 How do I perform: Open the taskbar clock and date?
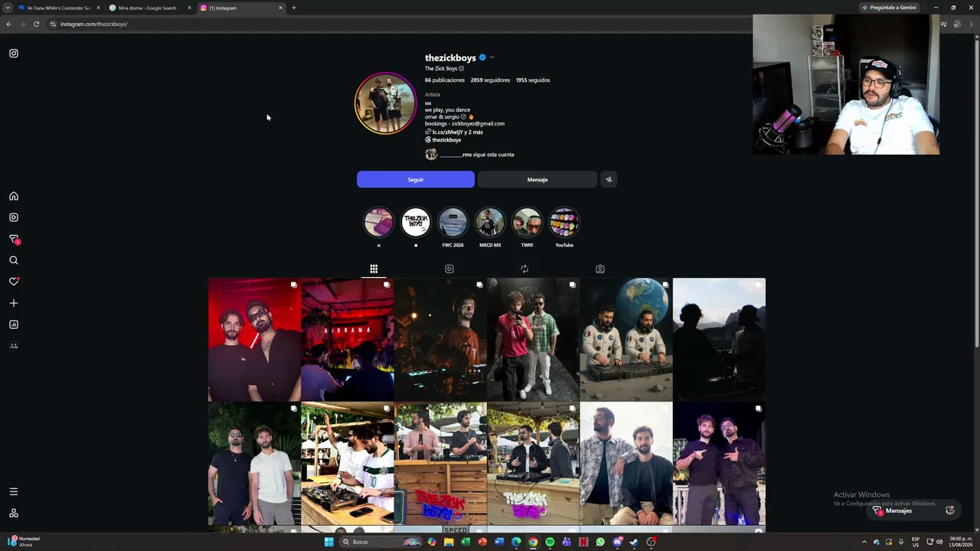click(x=960, y=542)
